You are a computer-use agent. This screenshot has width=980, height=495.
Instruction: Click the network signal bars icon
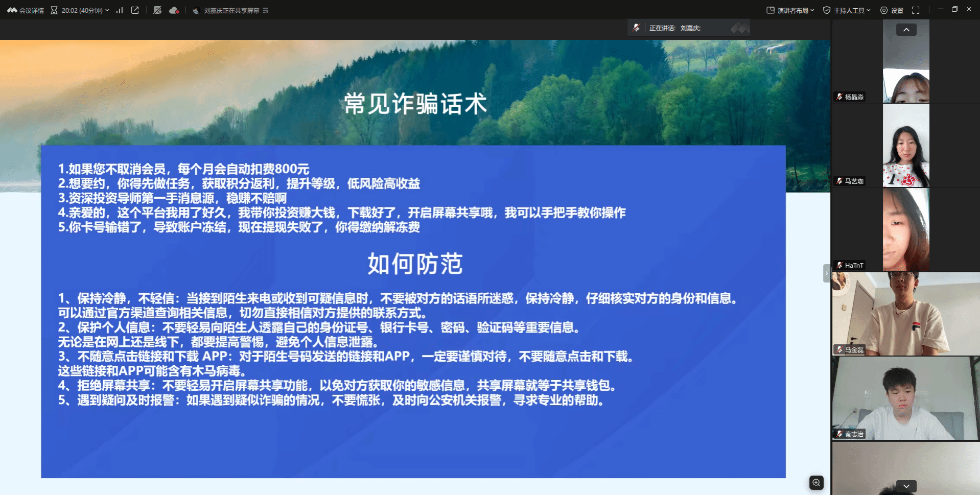click(x=120, y=10)
